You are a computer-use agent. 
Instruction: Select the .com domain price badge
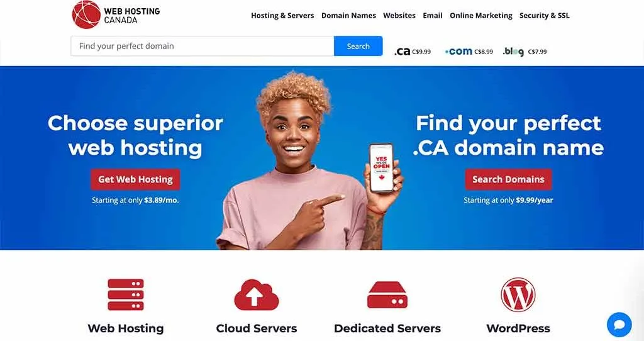(x=469, y=52)
